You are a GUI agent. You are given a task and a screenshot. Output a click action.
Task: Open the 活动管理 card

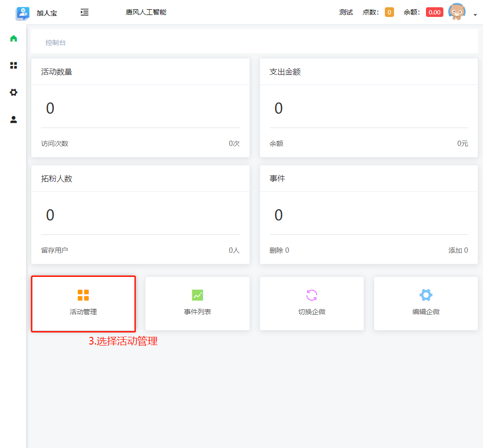84,304
